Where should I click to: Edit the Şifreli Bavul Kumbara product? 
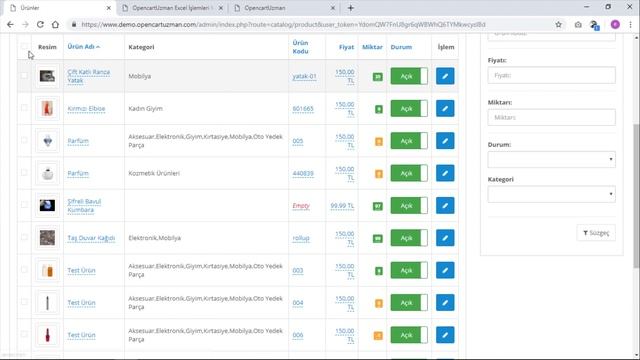coord(445,205)
